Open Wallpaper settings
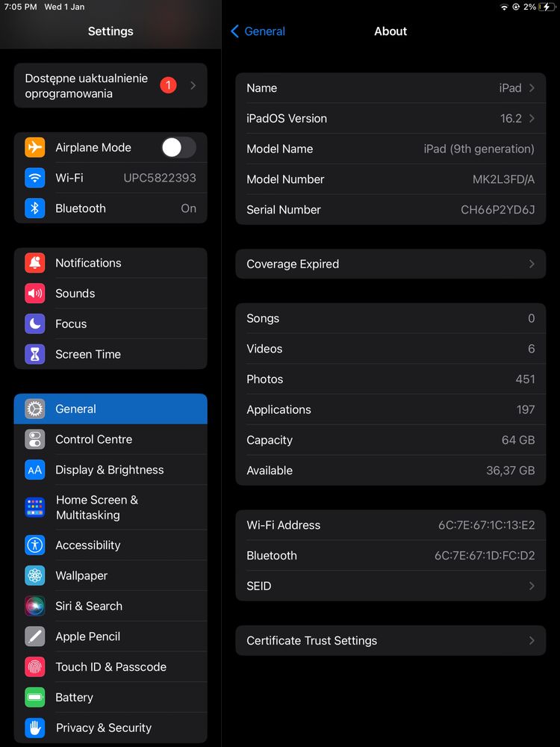Screen dimensions: 560x747 111,575
